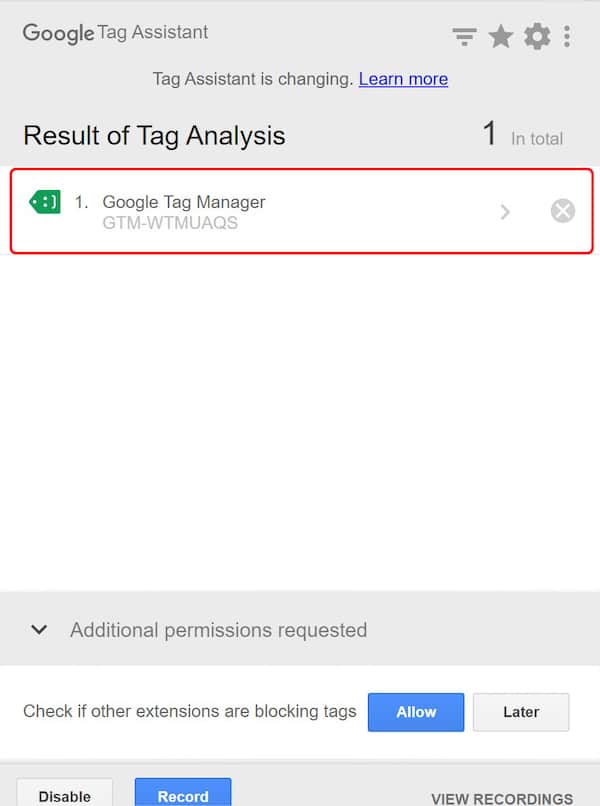This screenshot has width=600, height=806.
Task: Click the GTM-WTMUAQS container ID
Action: coord(170,223)
